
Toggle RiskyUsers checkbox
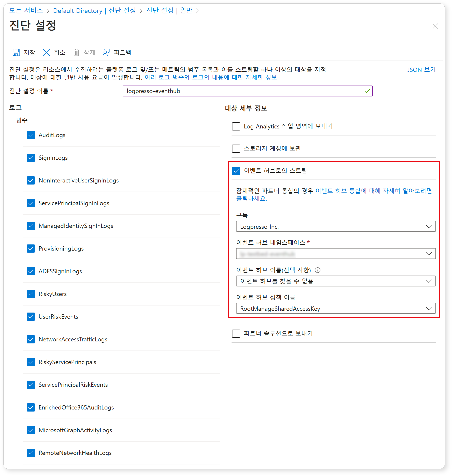pos(31,294)
